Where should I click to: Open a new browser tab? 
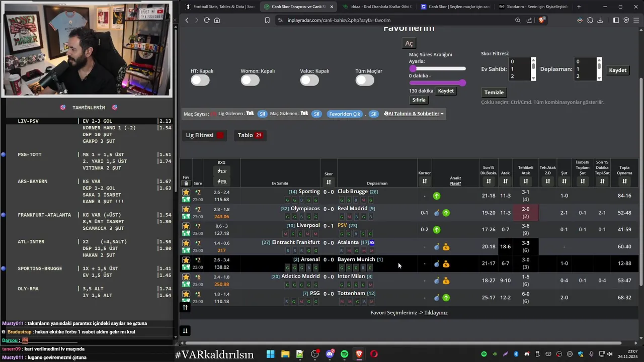point(579,7)
